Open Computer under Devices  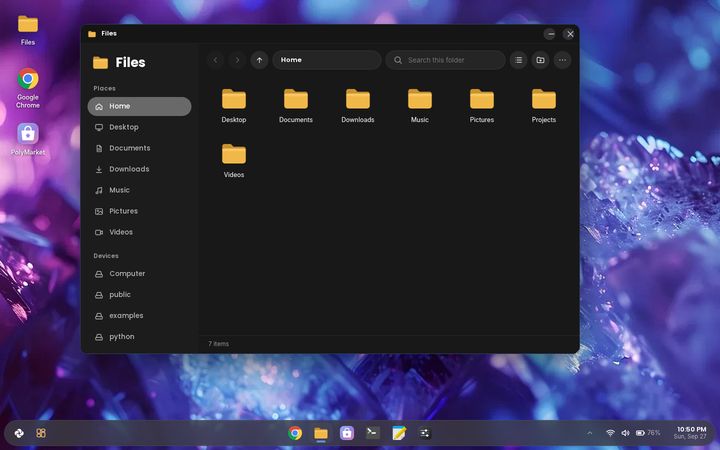tap(140, 274)
